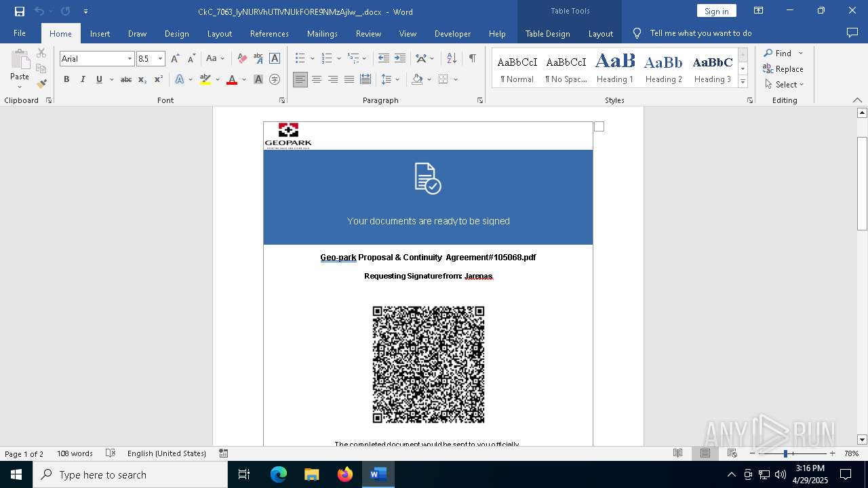Clear all formatting from the text
This screenshot has width=868, height=488.
[x=242, y=59]
